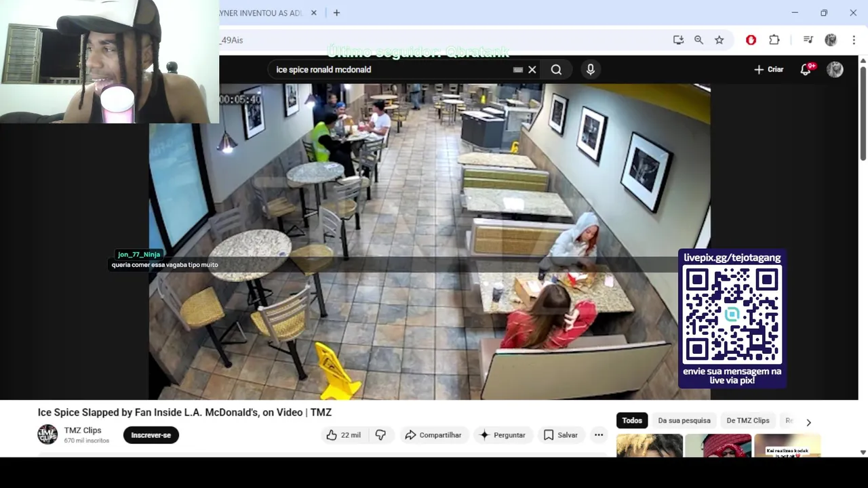Click the video player to pause

point(429,241)
